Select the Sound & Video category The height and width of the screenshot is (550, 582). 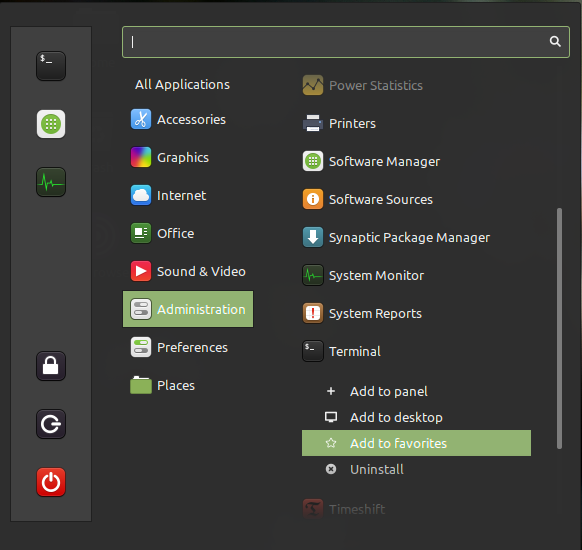pyautogui.click(x=188, y=271)
